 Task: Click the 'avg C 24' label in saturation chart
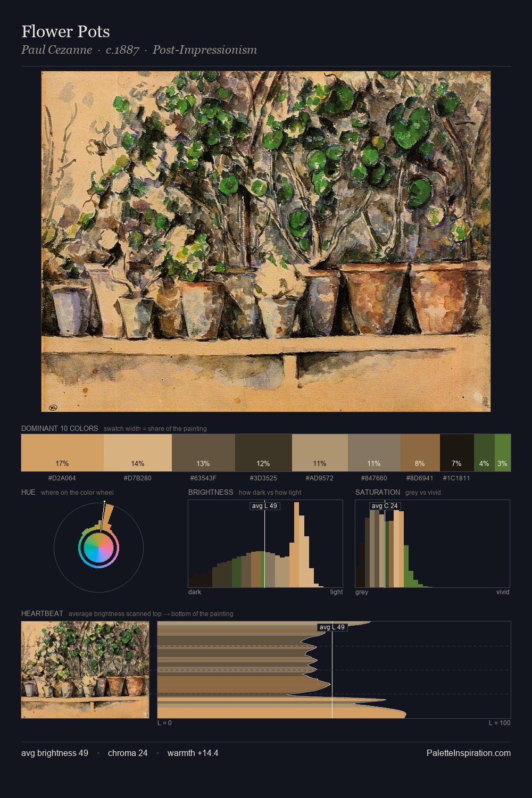[385, 506]
